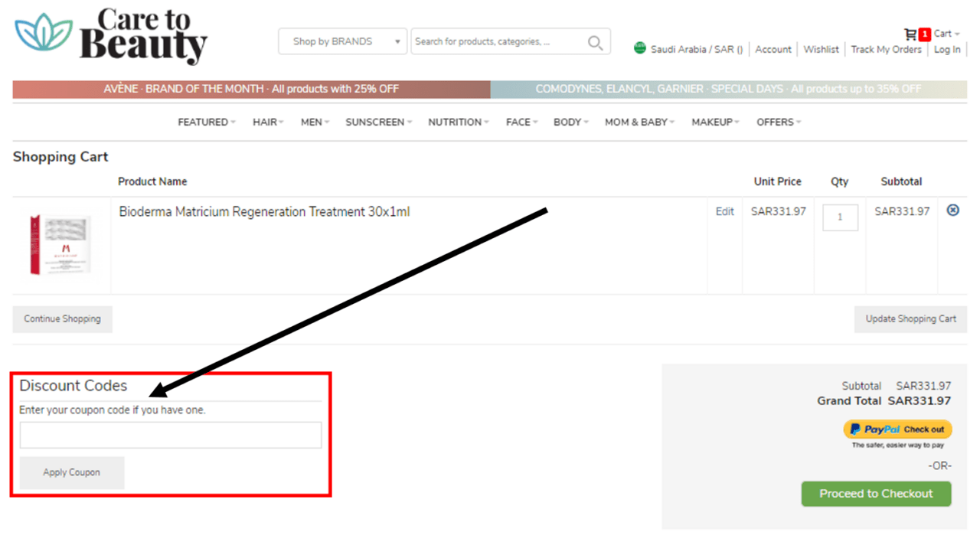The width and height of the screenshot is (980, 542).
Task: Open the OFFERS menu
Action: (x=779, y=122)
